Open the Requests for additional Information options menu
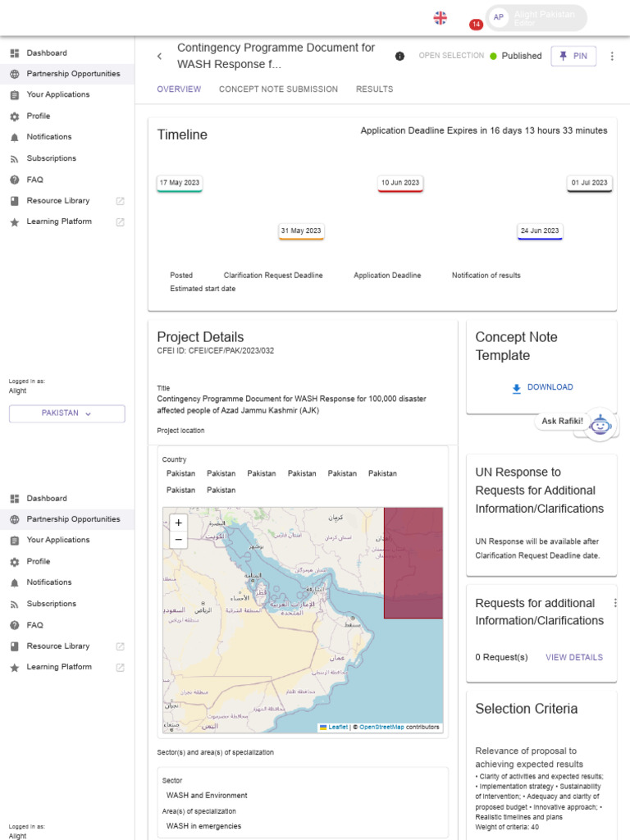Screen dimensions: 630x840 click(x=615, y=603)
